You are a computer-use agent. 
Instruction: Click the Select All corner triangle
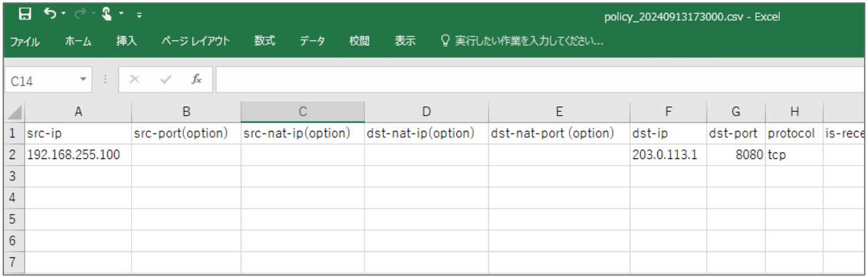tap(14, 113)
